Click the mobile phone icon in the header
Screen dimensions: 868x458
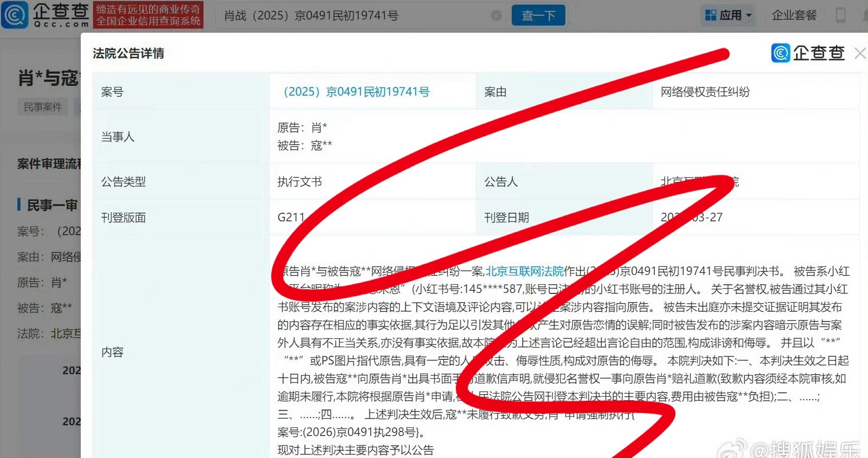tap(840, 15)
